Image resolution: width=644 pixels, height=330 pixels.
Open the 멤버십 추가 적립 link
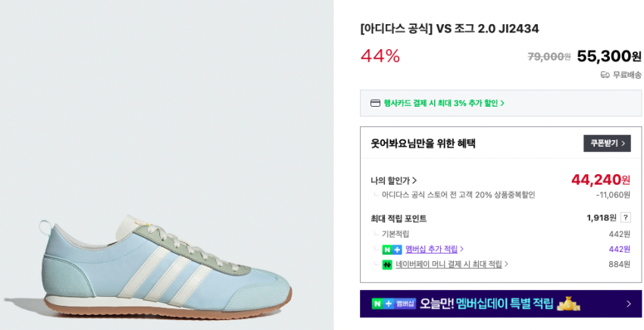point(431,249)
